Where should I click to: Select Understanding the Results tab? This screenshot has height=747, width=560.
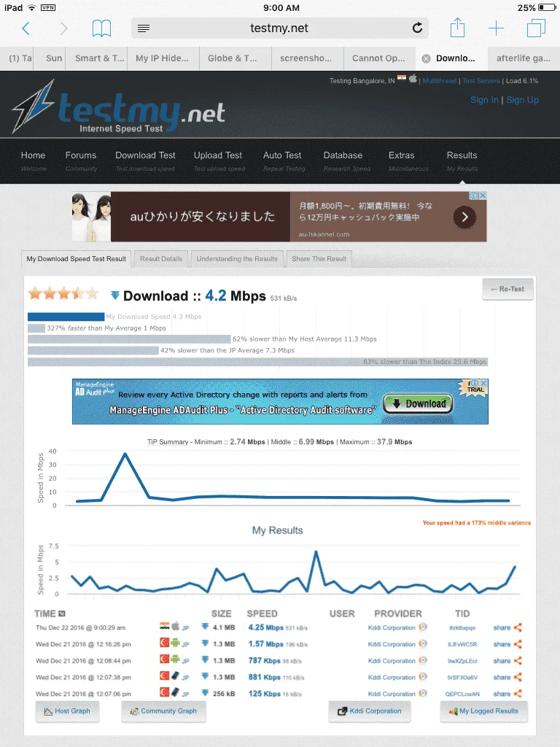(x=237, y=259)
